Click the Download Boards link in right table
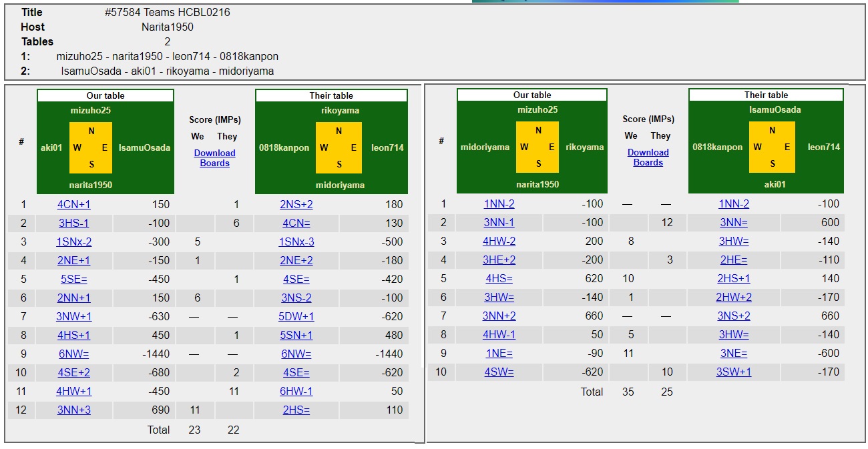The height and width of the screenshot is (449, 868). (x=648, y=157)
